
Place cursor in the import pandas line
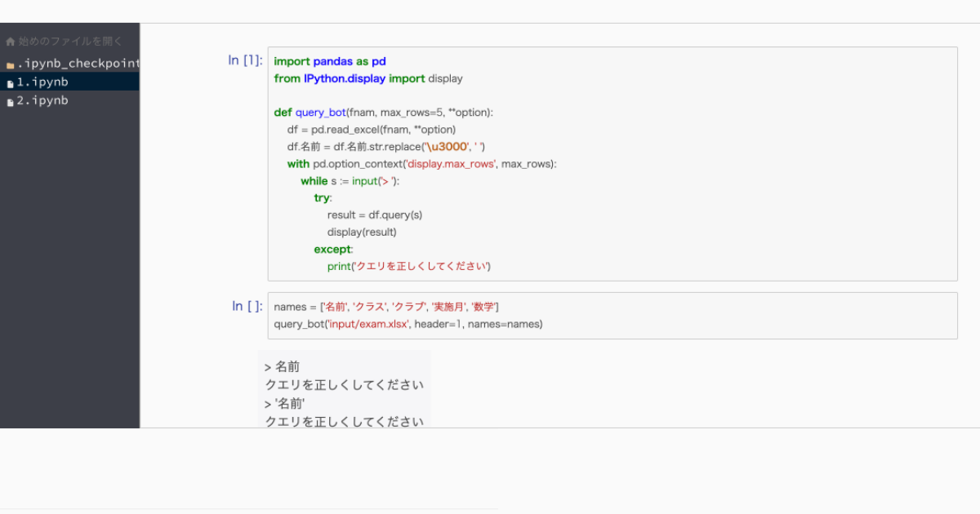(x=328, y=60)
